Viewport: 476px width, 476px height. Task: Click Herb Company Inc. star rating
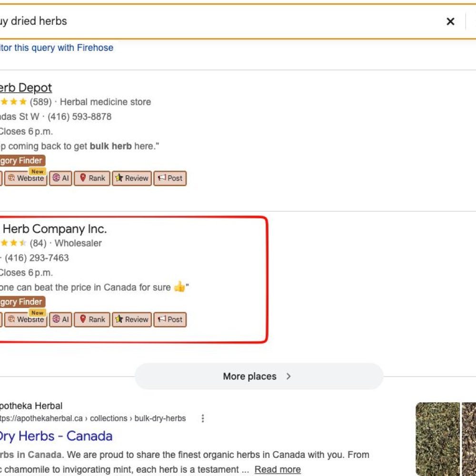(x=13, y=243)
